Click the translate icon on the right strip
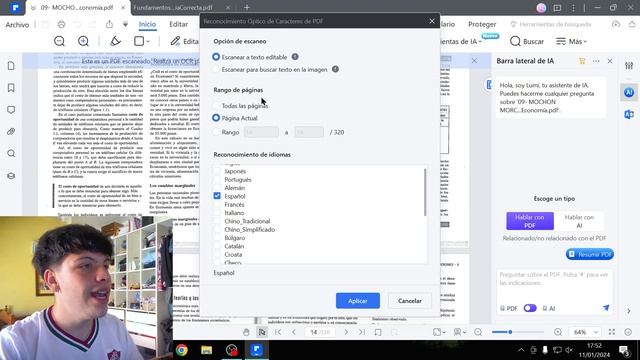The width and height of the screenshot is (640, 360). tap(629, 115)
